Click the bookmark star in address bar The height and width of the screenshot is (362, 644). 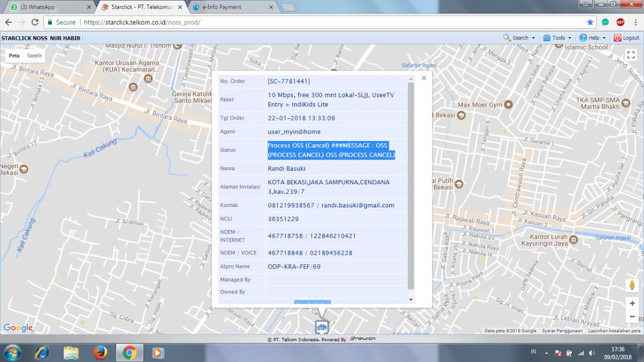(590, 22)
